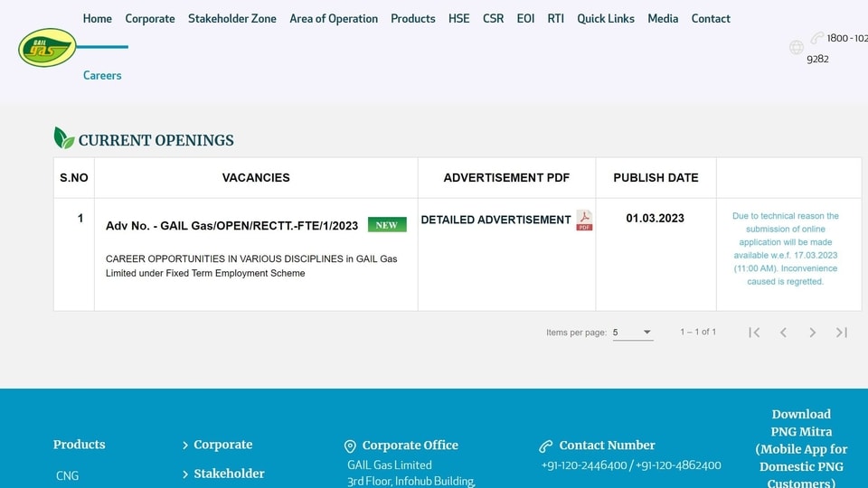The width and height of the screenshot is (868, 488).
Task: Open the Contact menu item
Action: click(711, 19)
